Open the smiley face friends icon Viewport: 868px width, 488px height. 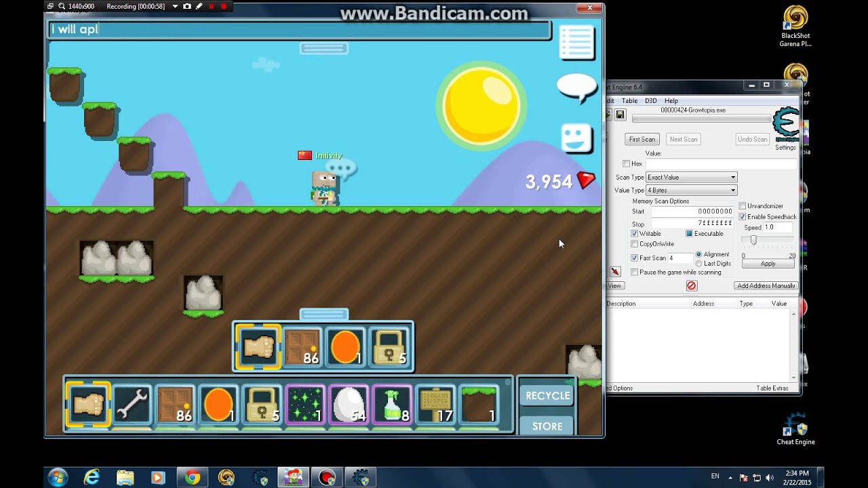click(576, 138)
